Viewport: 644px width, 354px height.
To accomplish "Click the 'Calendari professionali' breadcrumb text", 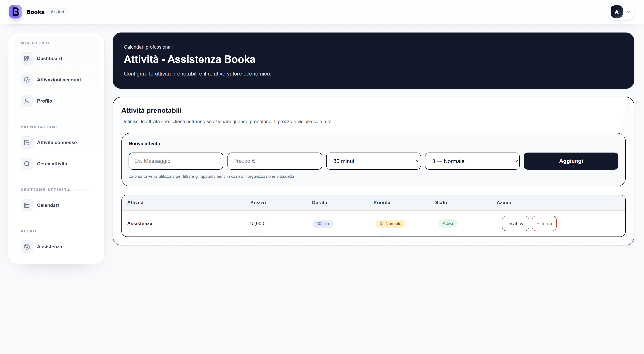I will click(x=148, y=47).
